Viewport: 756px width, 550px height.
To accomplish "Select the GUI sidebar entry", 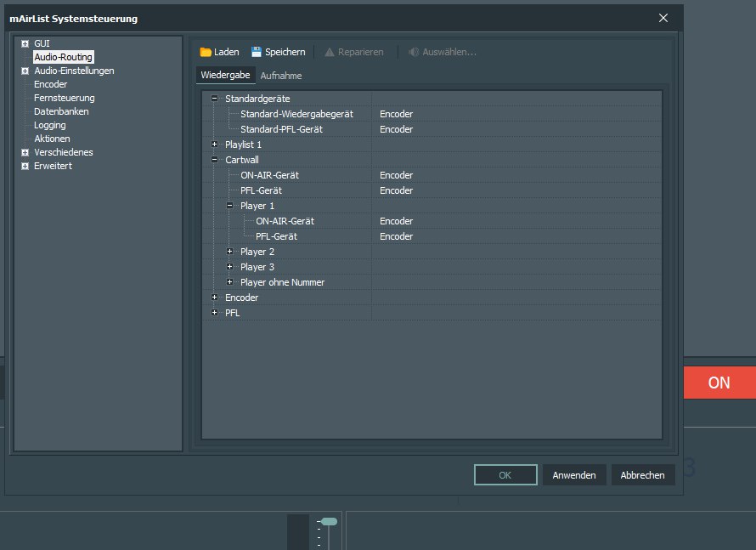I will tap(42, 43).
